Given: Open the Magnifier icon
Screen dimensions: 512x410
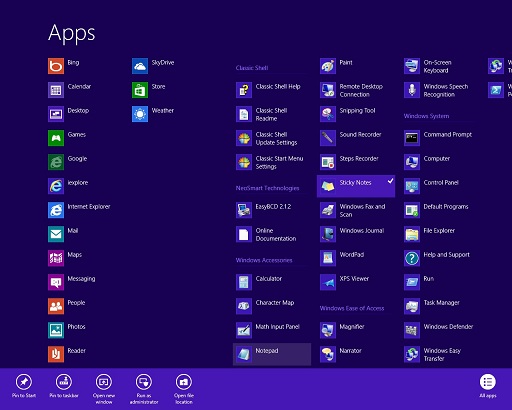Looking at the screenshot, I should pos(328,330).
